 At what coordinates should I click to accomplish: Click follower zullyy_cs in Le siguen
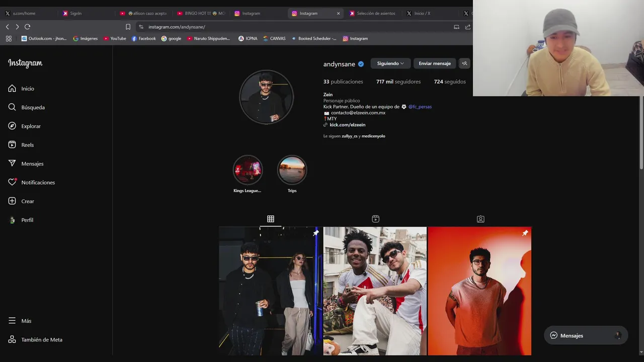point(350,136)
